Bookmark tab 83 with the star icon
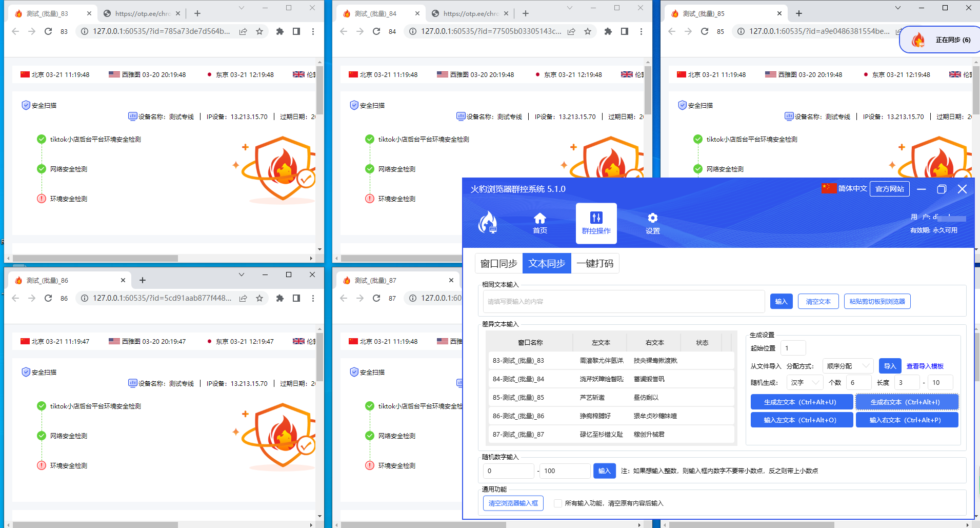Screen dimensions: 980x528 [261, 31]
